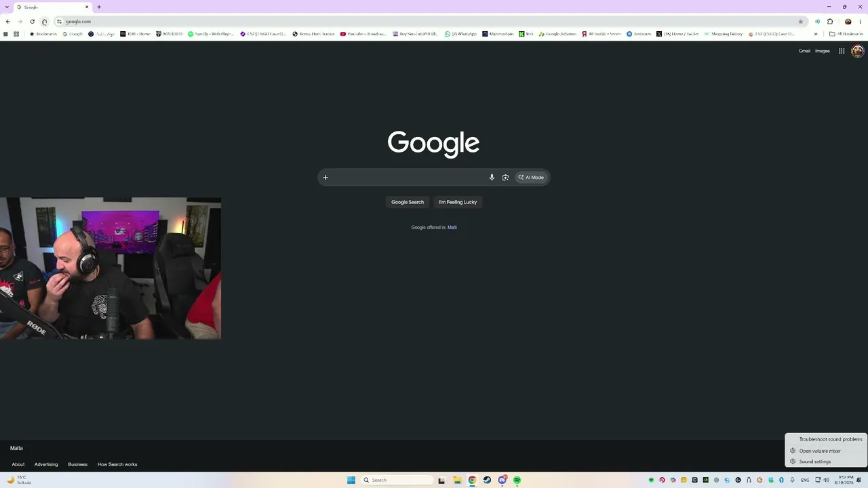The height and width of the screenshot is (488, 868).
Task: Expand the hidden bookmarks chevron
Action: [x=816, y=34]
